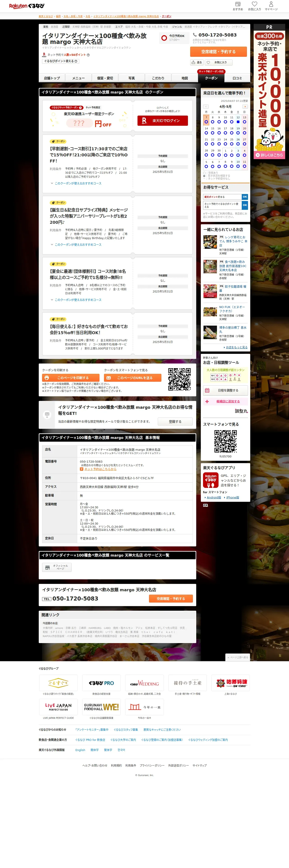Click 楽天ポイント PR banner 詳しくはこちら
Viewport: 289px width, 868px height.
click(x=269, y=155)
